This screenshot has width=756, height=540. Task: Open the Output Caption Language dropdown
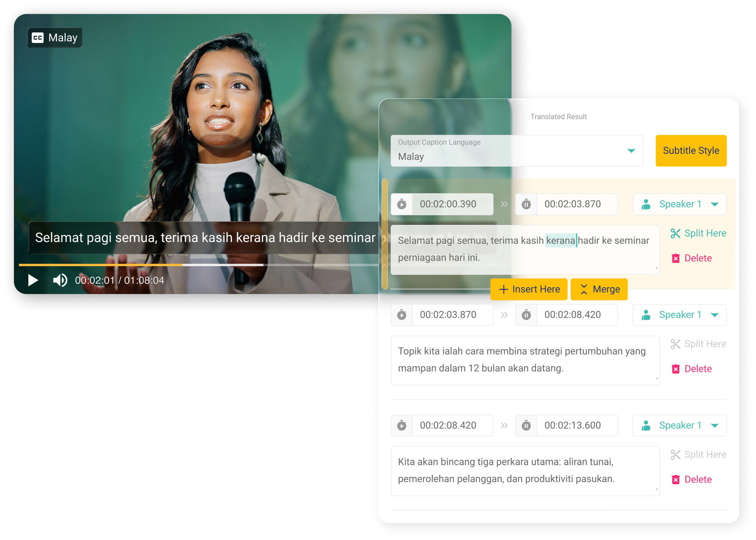pos(632,150)
